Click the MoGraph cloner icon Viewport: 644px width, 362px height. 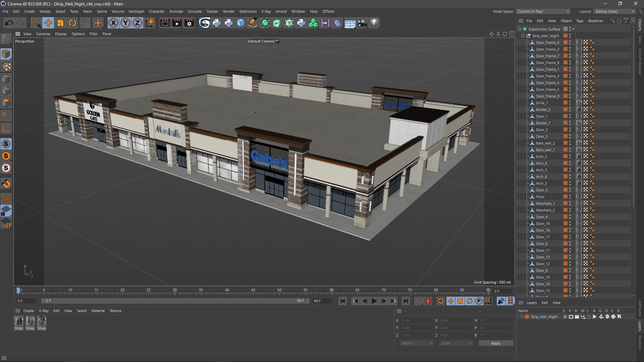(313, 23)
